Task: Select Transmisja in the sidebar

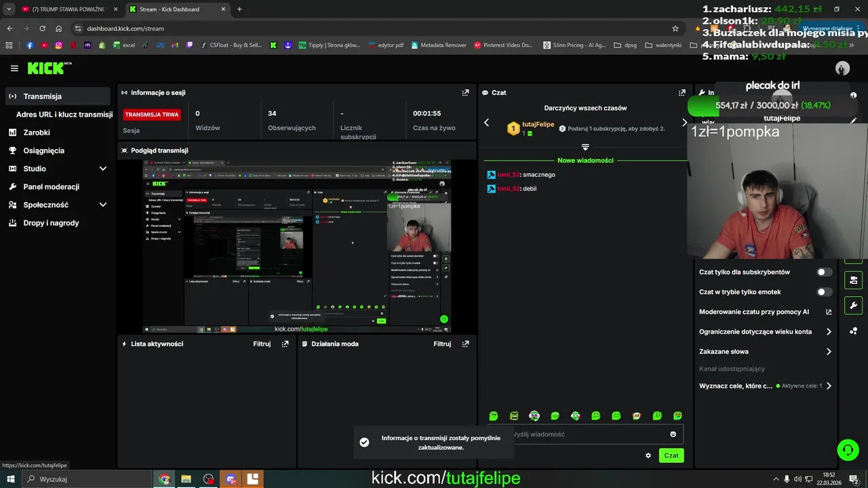Action: [x=58, y=96]
